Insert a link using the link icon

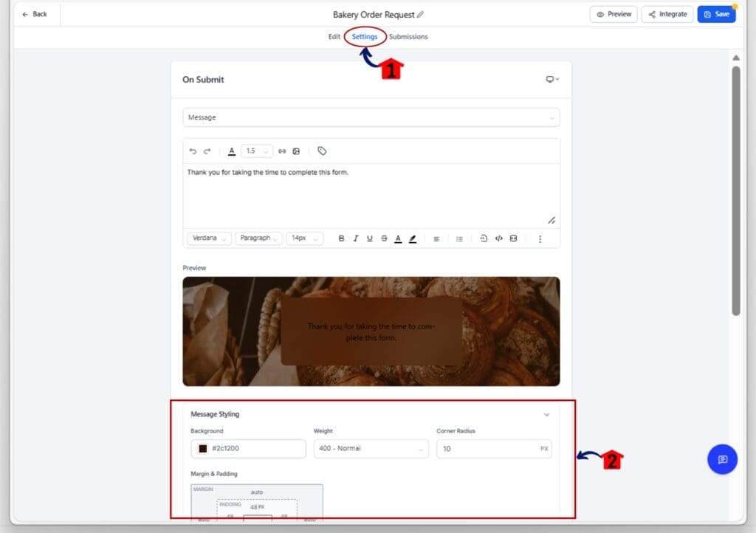click(282, 151)
